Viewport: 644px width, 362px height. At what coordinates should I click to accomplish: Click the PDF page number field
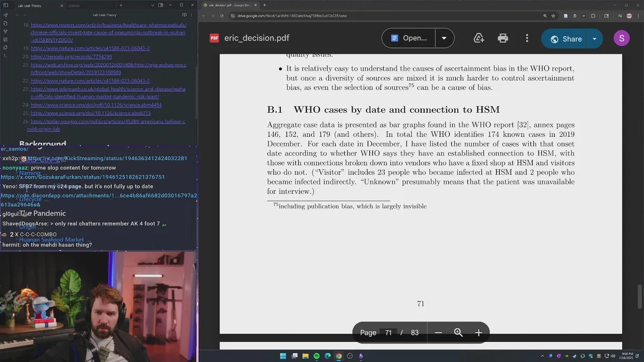pos(388,332)
